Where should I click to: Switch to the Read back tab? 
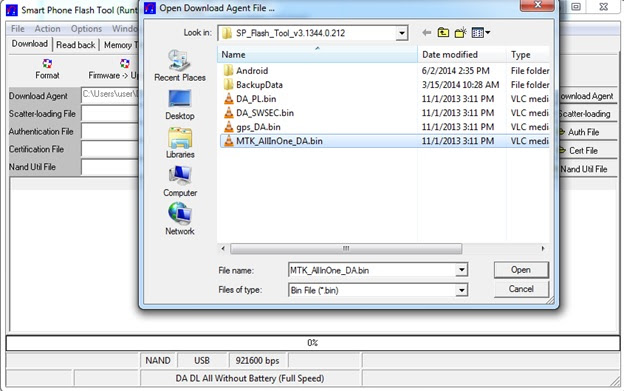tap(76, 45)
